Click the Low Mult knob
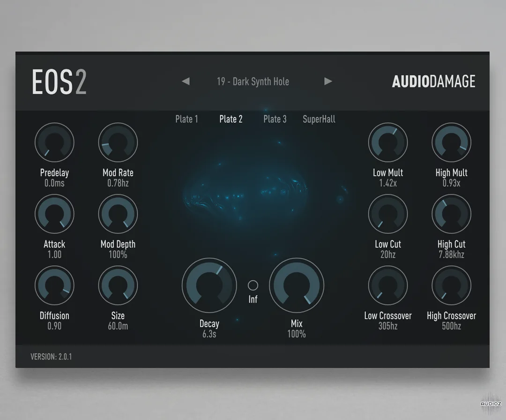The width and height of the screenshot is (506, 420). [388, 142]
